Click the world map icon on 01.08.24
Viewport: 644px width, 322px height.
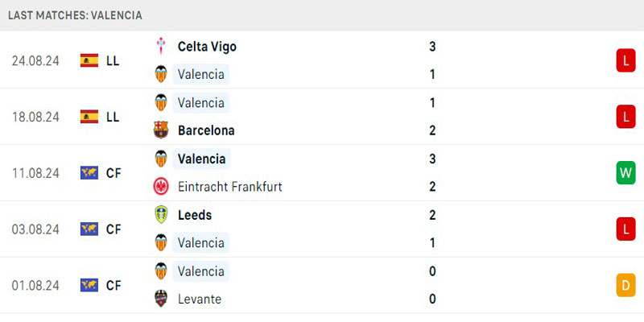click(x=89, y=285)
